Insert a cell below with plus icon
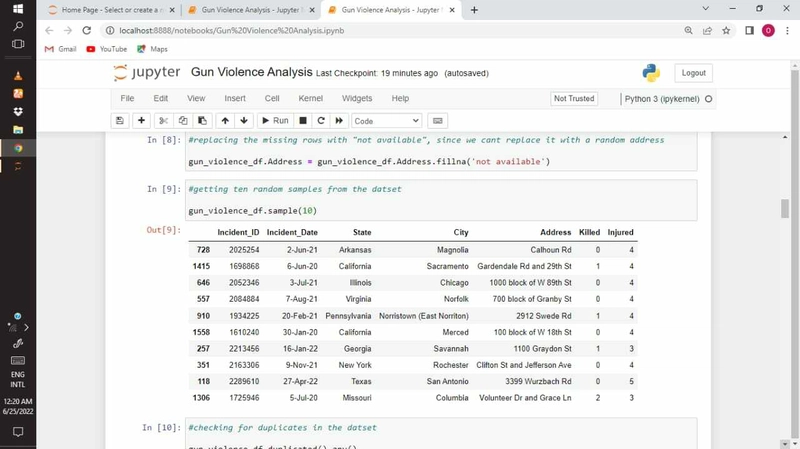 tap(141, 121)
